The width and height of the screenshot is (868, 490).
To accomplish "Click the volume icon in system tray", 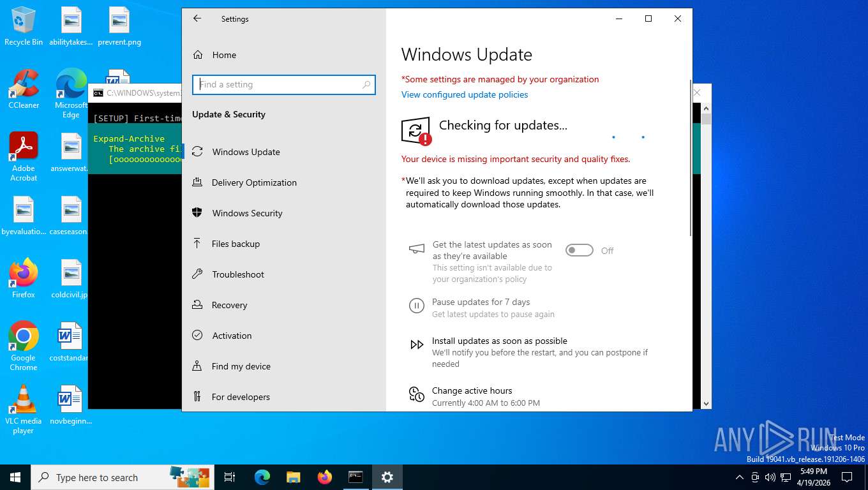I will point(770,477).
